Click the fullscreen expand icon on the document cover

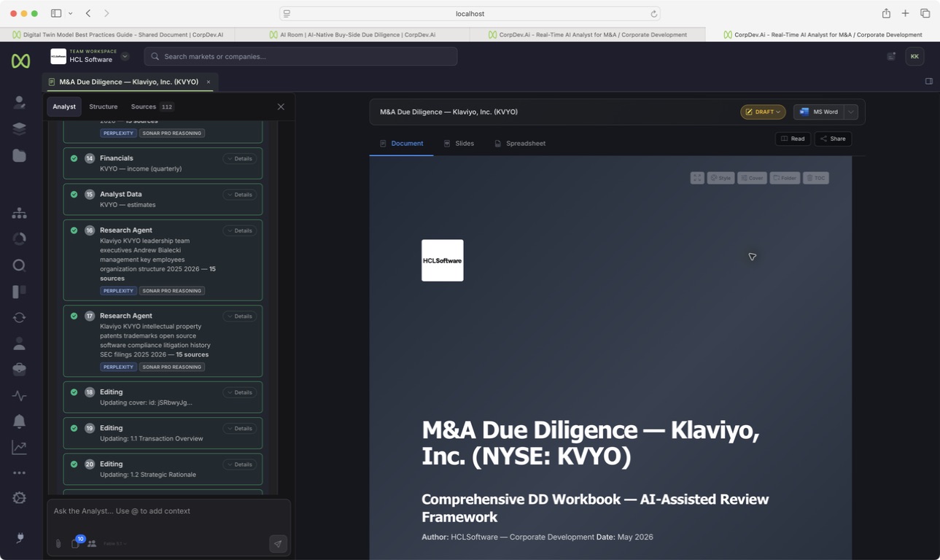click(x=697, y=178)
